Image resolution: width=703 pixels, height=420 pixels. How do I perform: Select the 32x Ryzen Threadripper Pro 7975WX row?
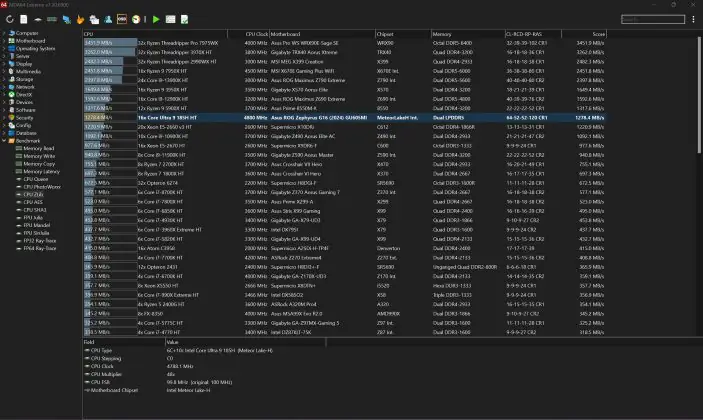coord(344,43)
